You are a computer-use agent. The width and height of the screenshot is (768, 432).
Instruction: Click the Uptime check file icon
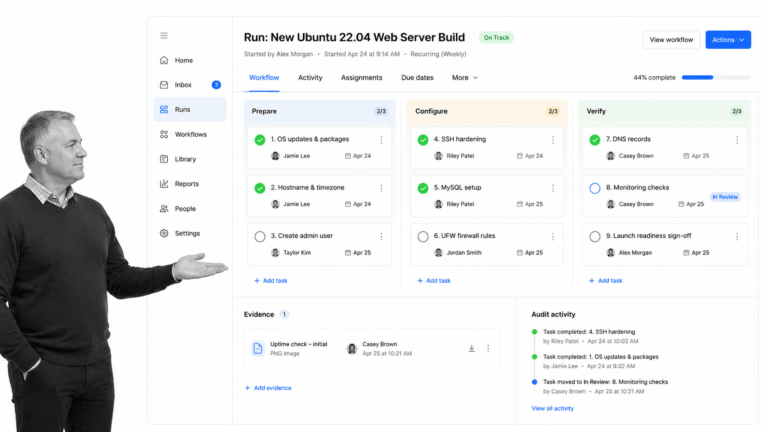click(258, 348)
